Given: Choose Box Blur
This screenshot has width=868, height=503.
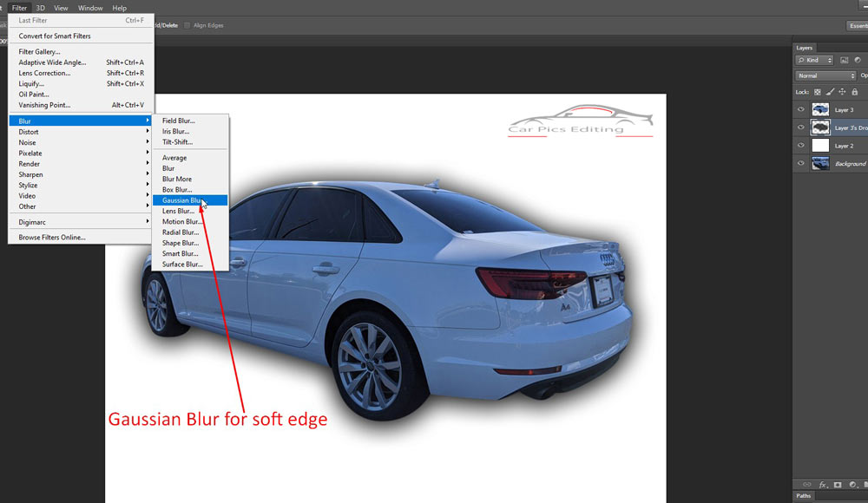Looking at the screenshot, I should click(x=190, y=190).
